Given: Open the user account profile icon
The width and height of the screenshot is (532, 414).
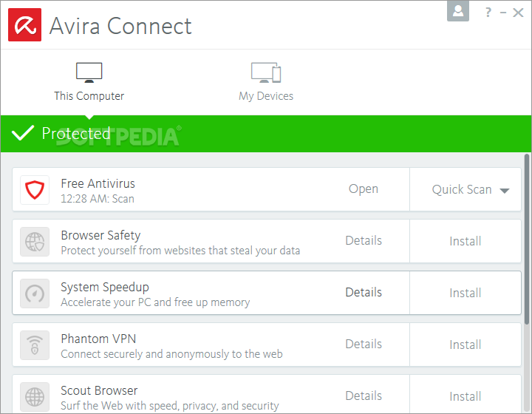Looking at the screenshot, I should point(458,11).
